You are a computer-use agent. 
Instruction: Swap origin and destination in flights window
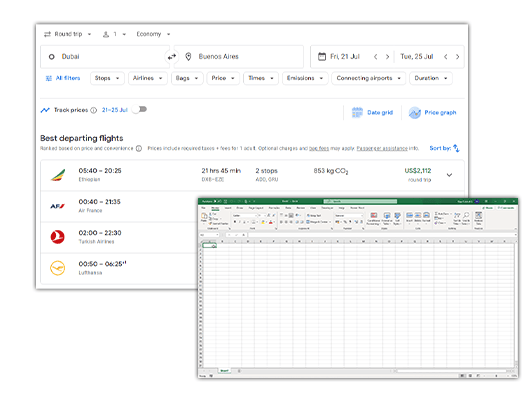172,57
